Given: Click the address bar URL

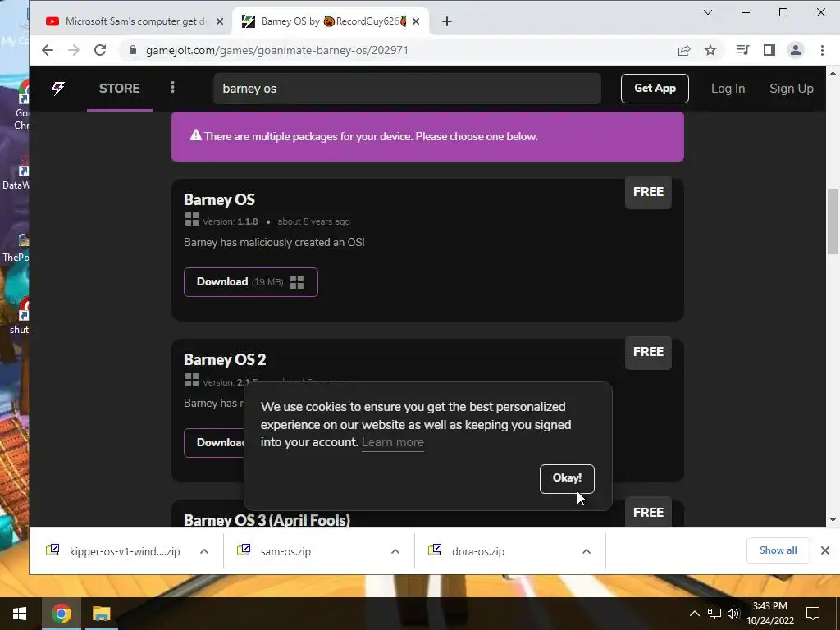Looking at the screenshot, I should pyautogui.click(x=277, y=50).
